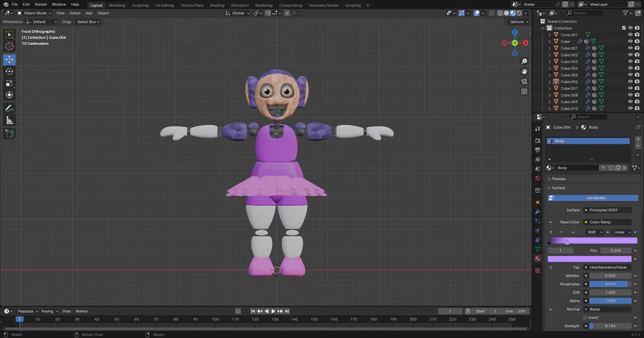This screenshot has width=644, height=338.
Task: Open the Material properties tab
Action: click(x=537, y=259)
